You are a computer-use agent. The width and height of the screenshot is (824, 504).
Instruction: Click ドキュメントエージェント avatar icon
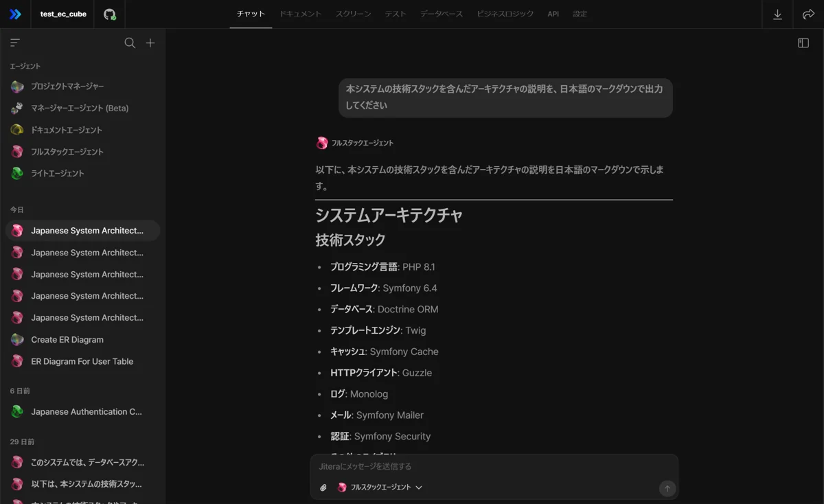pyautogui.click(x=17, y=130)
